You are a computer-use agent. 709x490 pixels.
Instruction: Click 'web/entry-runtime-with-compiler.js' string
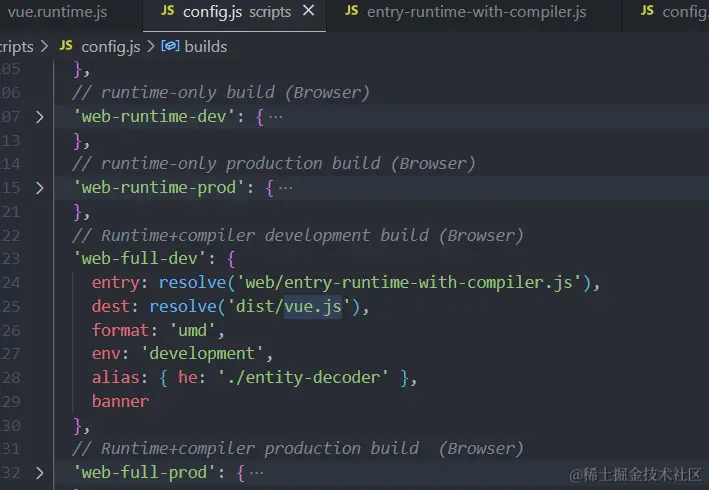coord(409,283)
